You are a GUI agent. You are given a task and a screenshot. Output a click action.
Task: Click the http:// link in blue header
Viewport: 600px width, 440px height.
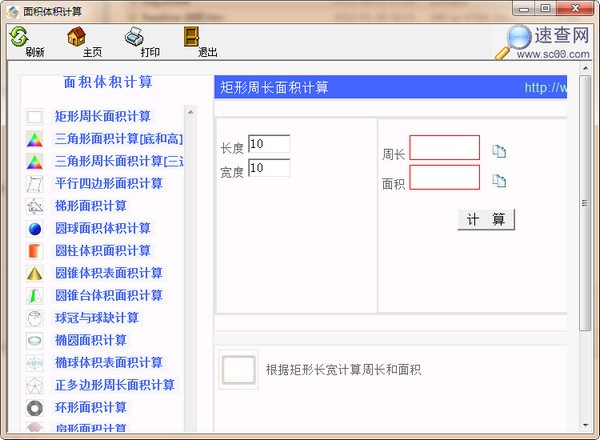pos(545,88)
